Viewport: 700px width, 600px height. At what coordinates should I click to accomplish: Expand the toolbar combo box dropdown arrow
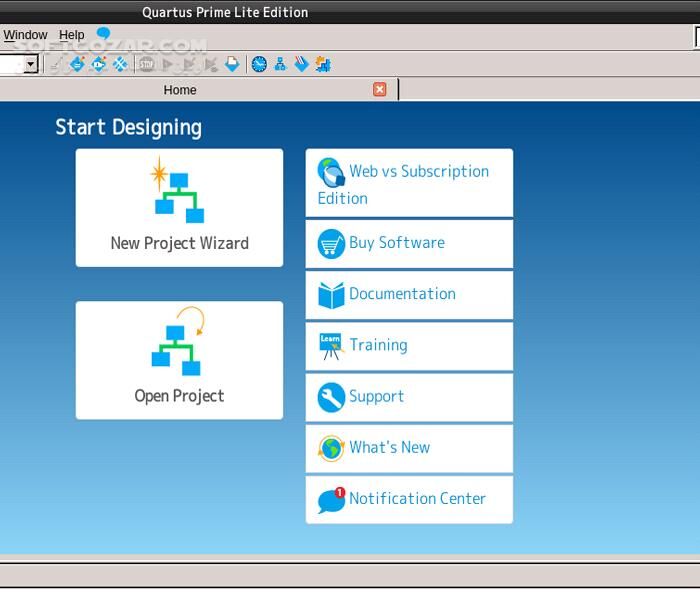pyautogui.click(x=30, y=64)
